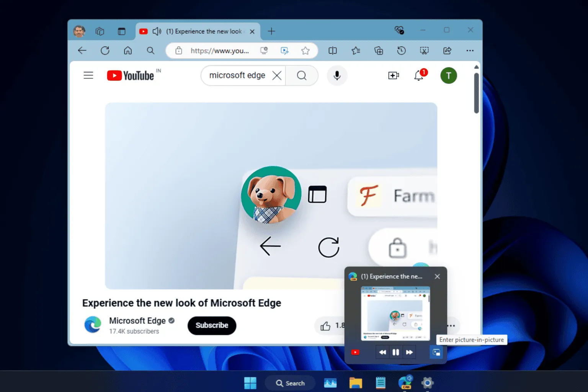
Task: Go to the YouTube home logo
Action: (x=131, y=75)
